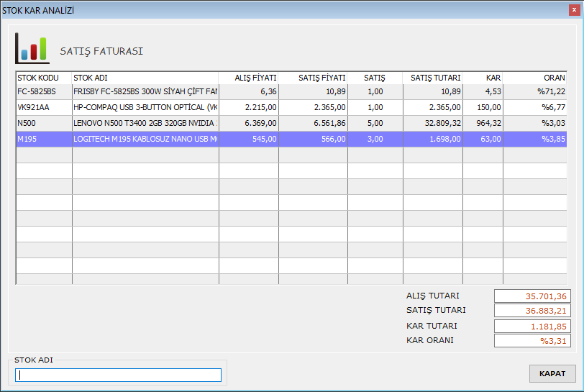Screen dimensions: 584x392
Task: Click ratio %71,22 cell
Action: (x=535, y=91)
